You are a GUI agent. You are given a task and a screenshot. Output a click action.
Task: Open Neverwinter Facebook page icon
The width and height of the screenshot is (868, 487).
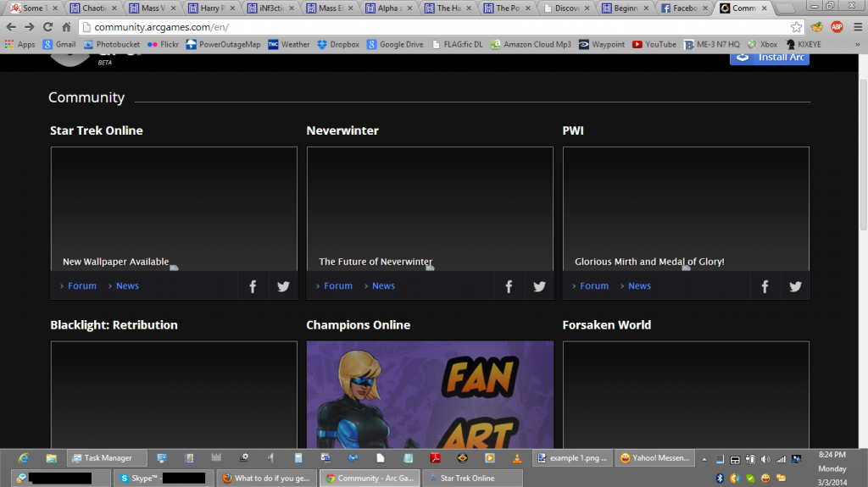point(509,286)
